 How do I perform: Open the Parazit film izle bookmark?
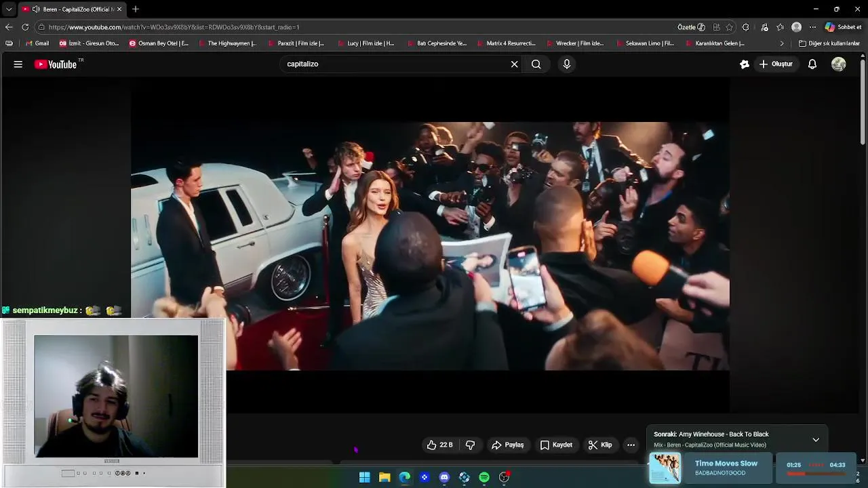[297, 43]
